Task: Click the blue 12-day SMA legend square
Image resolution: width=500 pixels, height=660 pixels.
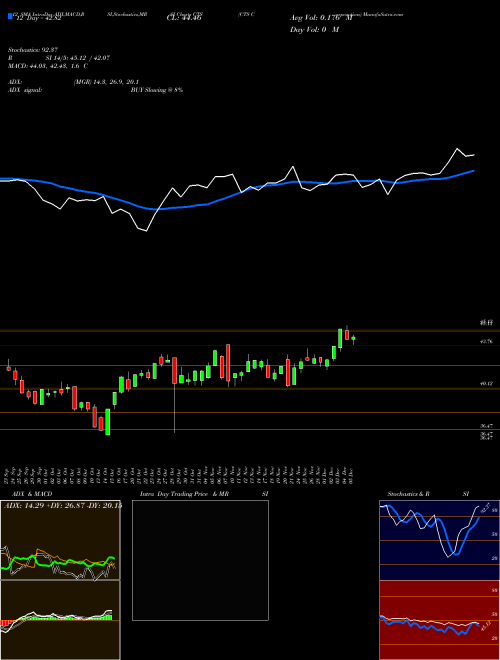Action: pos(10,16)
